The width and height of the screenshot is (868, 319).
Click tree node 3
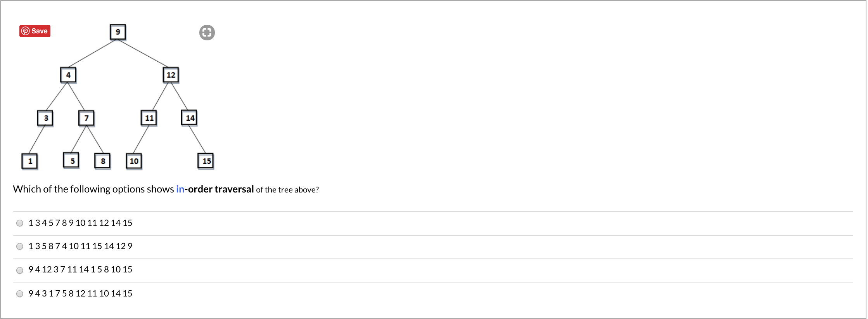point(45,118)
